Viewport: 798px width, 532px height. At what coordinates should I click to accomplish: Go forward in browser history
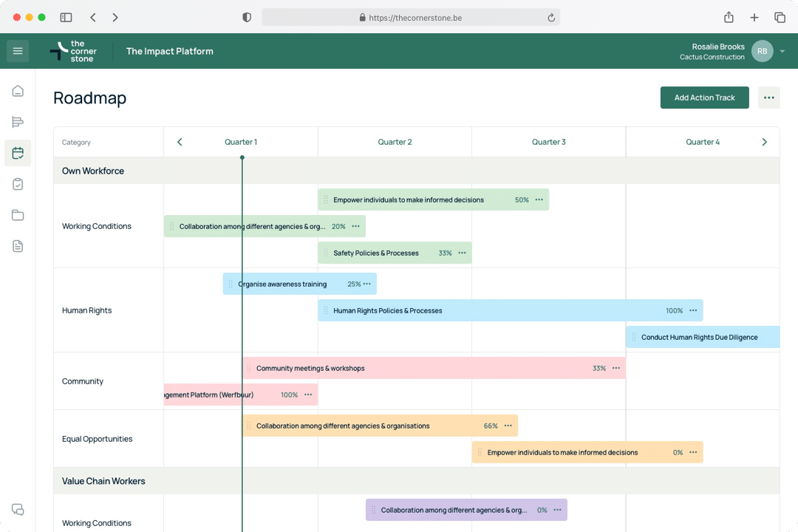[115, 17]
